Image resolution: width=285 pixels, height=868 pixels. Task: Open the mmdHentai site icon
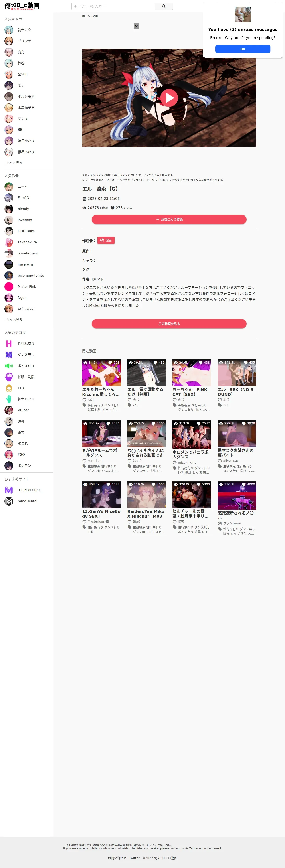coord(9,501)
